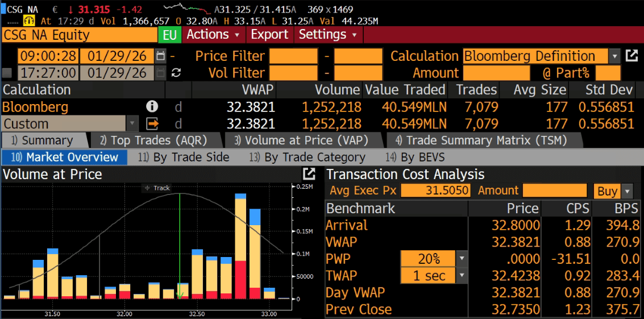Image resolution: width=644 pixels, height=319 pixels.
Task: Open the Custom calculation dropdown
Action: (132, 123)
